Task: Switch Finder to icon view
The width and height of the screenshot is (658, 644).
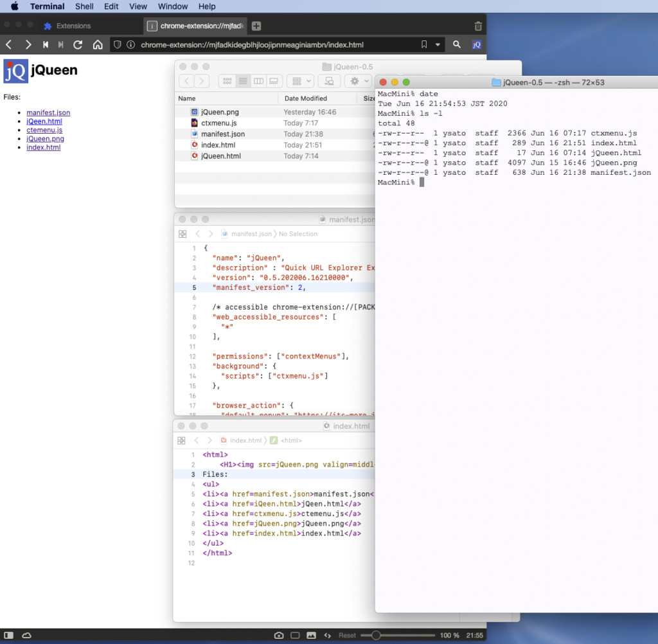Action: click(227, 81)
